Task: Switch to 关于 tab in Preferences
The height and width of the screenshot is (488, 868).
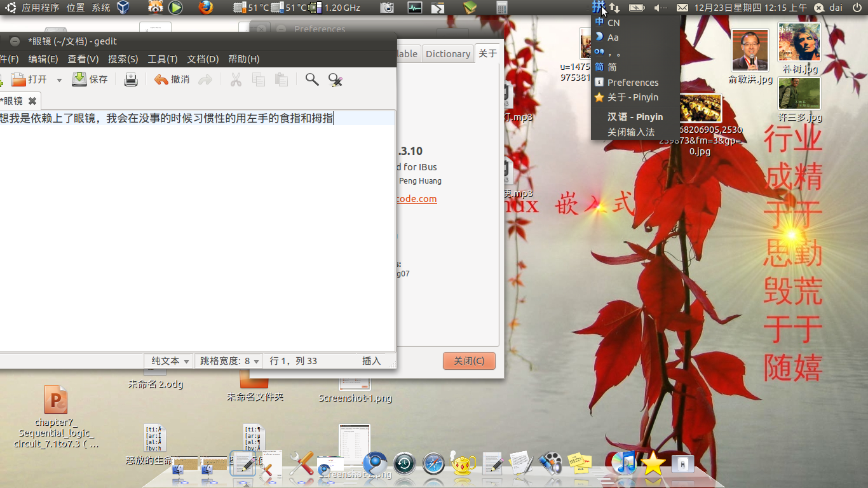Action: [488, 53]
